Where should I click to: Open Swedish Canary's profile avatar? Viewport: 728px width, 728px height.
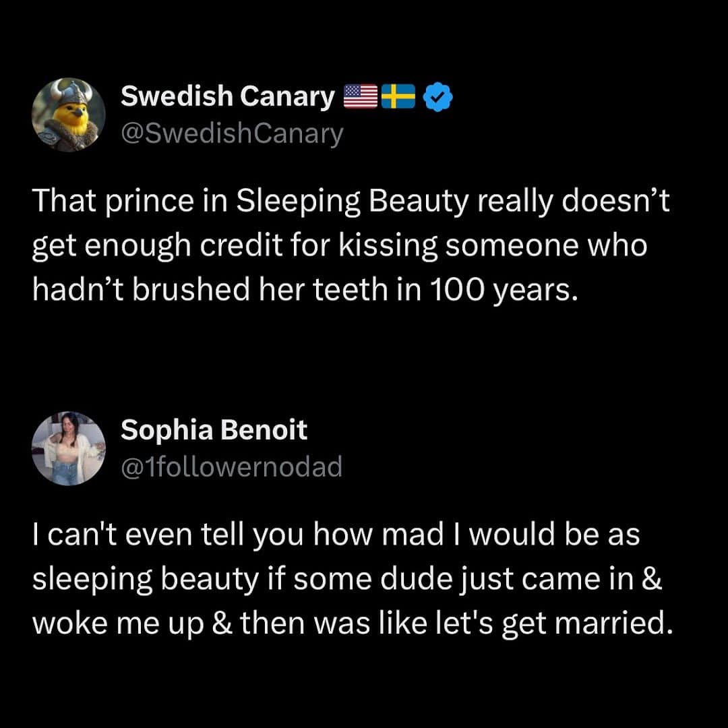(69, 115)
